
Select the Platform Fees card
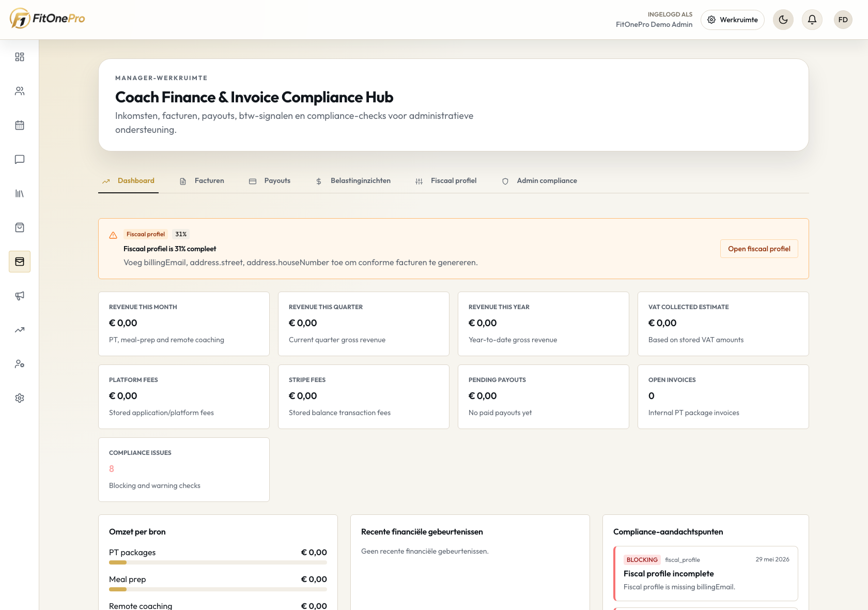coord(184,396)
